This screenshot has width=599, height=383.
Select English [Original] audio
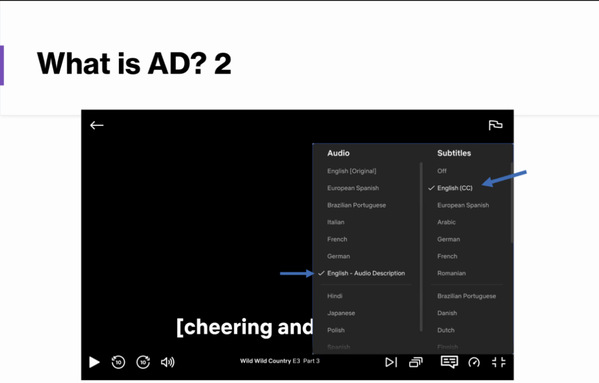pos(351,171)
